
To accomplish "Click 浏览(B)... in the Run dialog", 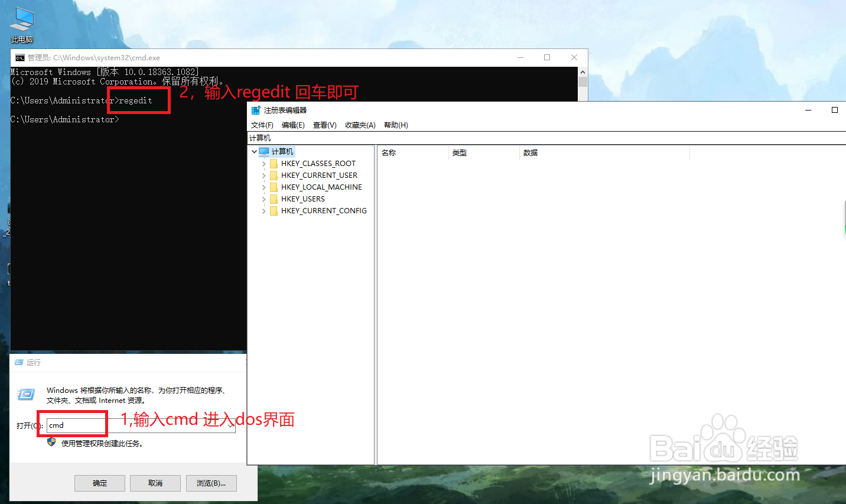I will click(211, 483).
